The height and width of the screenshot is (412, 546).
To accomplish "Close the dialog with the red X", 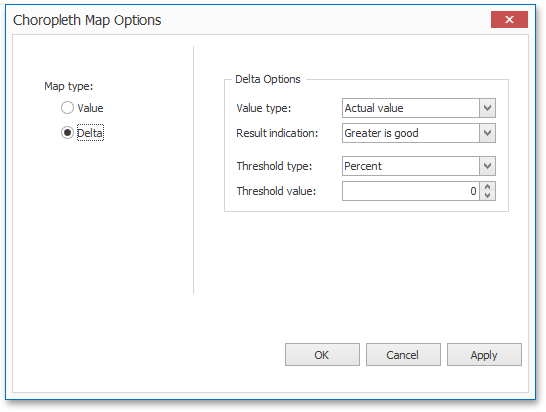I will pyautogui.click(x=509, y=20).
